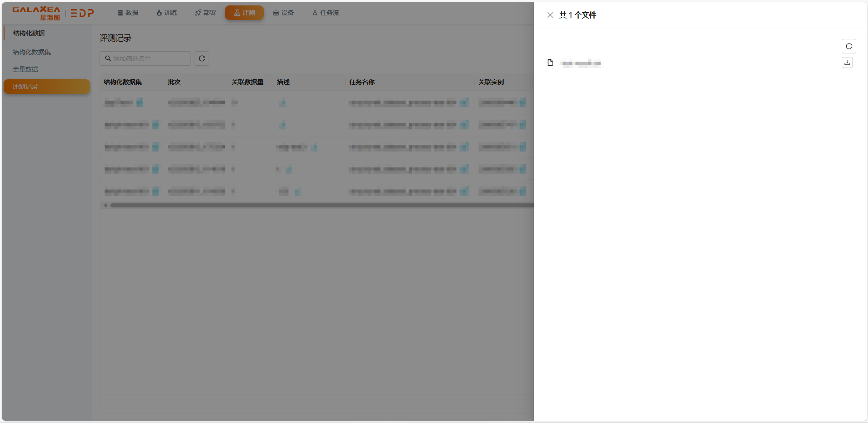
Task: Open the 任务流 tab
Action: (325, 13)
